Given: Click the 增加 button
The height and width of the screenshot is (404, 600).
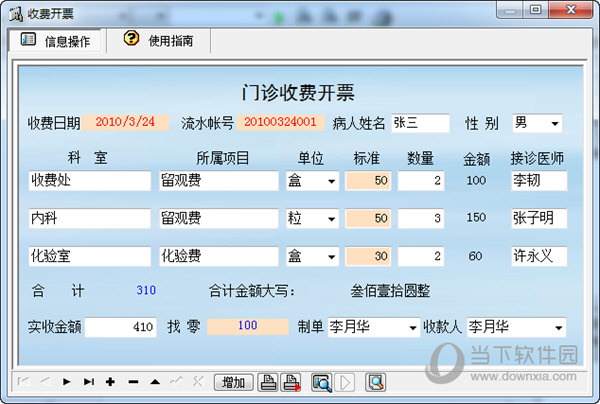Looking at the screenshot, I should 233,382.
